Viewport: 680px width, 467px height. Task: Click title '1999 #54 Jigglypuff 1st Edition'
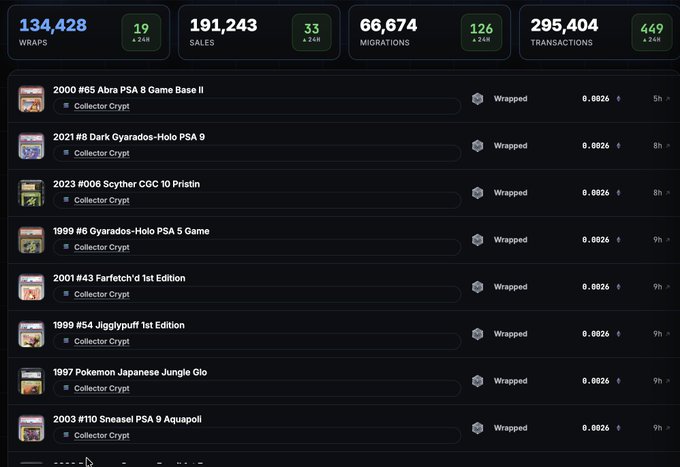tap(119, 325)
